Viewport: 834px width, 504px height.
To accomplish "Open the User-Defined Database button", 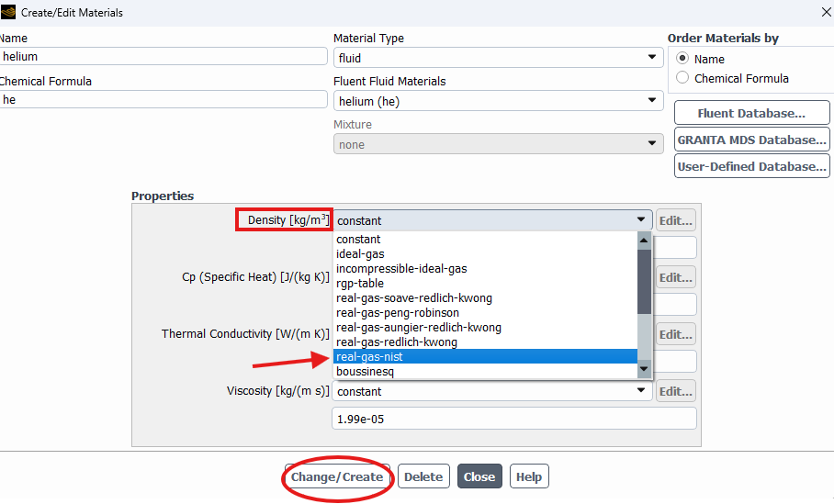I will pos(751,166).
